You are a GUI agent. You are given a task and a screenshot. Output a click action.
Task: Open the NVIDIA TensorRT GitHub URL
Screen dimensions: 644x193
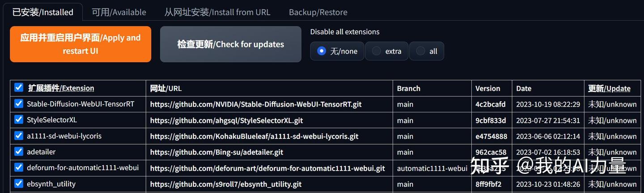click(256, 104)
